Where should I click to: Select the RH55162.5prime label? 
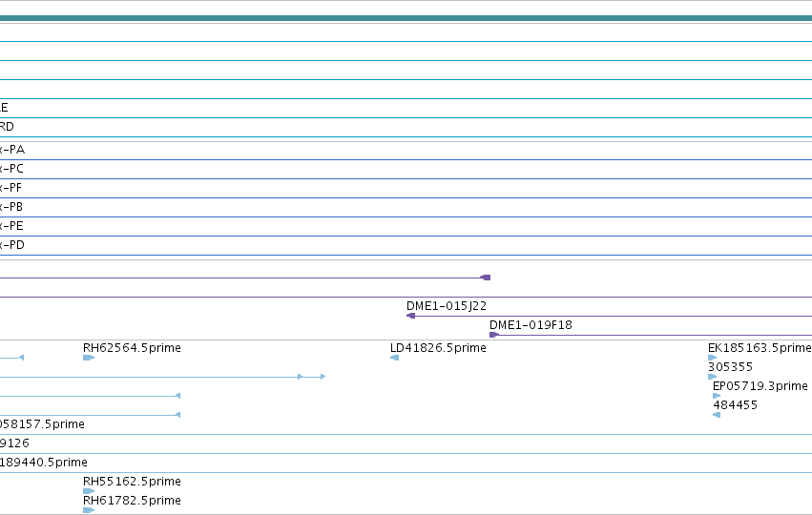[132, 482]
